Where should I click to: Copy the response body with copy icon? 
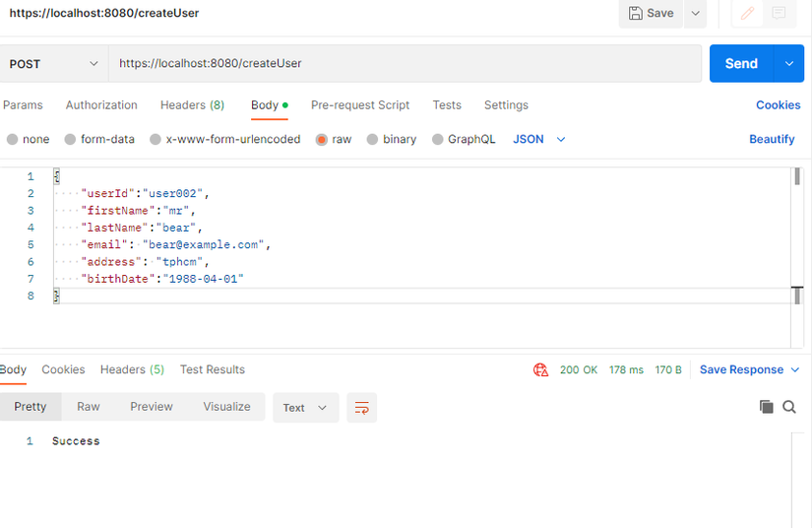(x=766, y=407)
